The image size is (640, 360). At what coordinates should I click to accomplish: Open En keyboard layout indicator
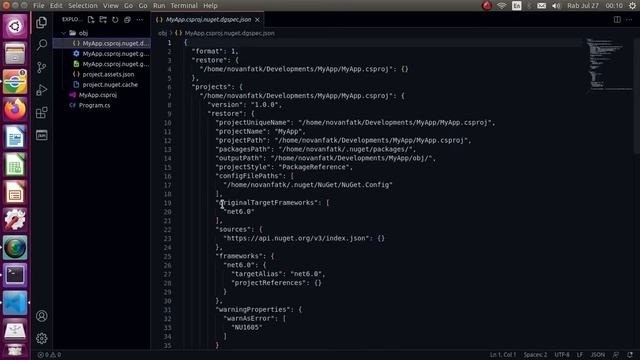point(516,6)
